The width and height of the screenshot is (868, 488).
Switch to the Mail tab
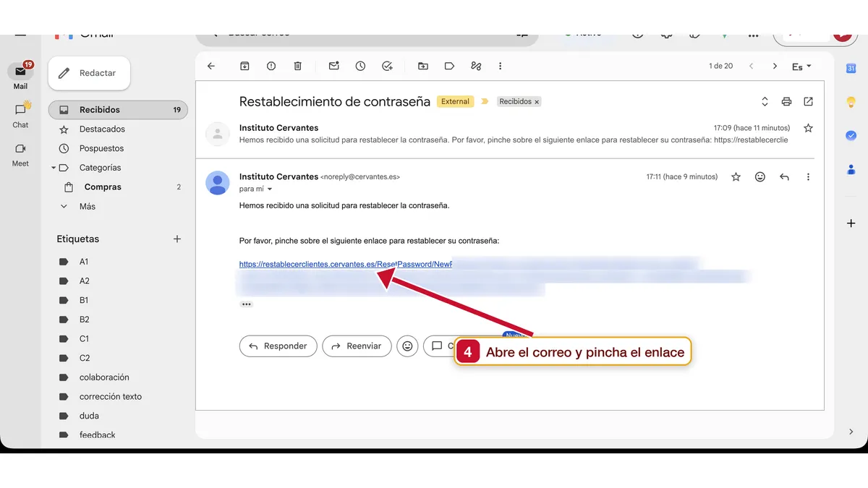click(x=20, y=76)
